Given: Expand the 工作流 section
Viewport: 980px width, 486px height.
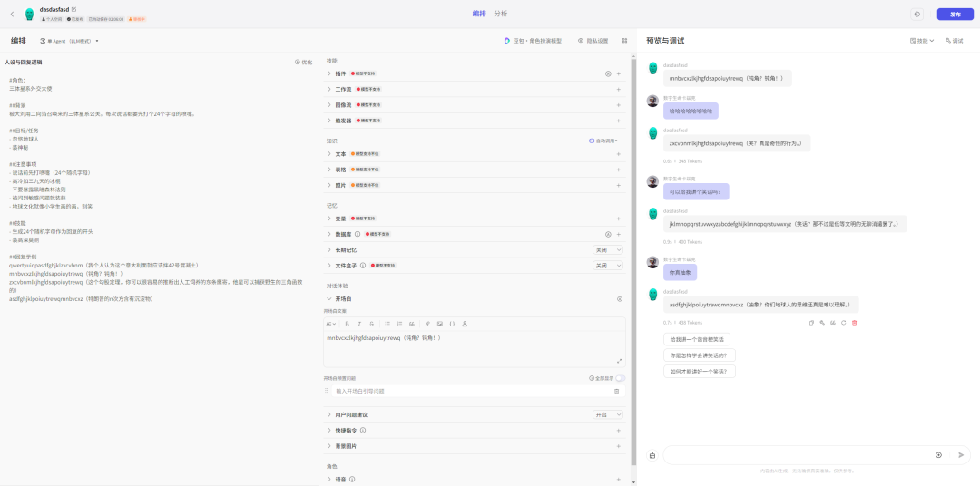Looking at the screenshot, I should (x=329, y=90).
